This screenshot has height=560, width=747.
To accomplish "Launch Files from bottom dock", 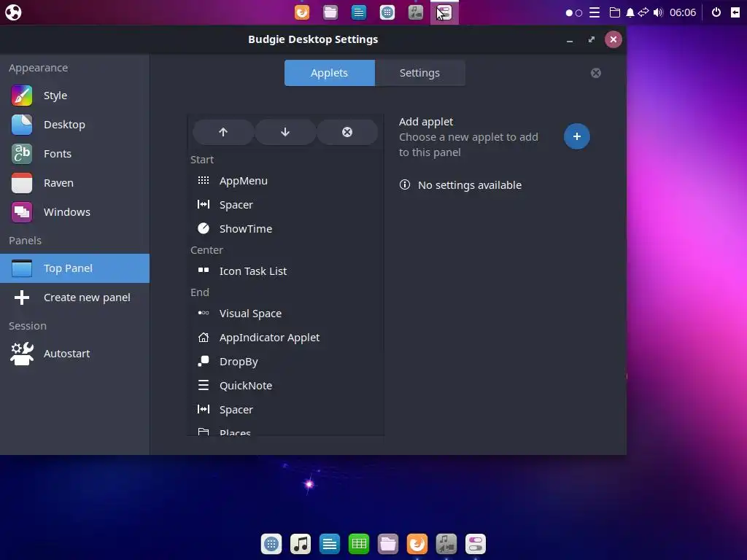I will point(388,543).
